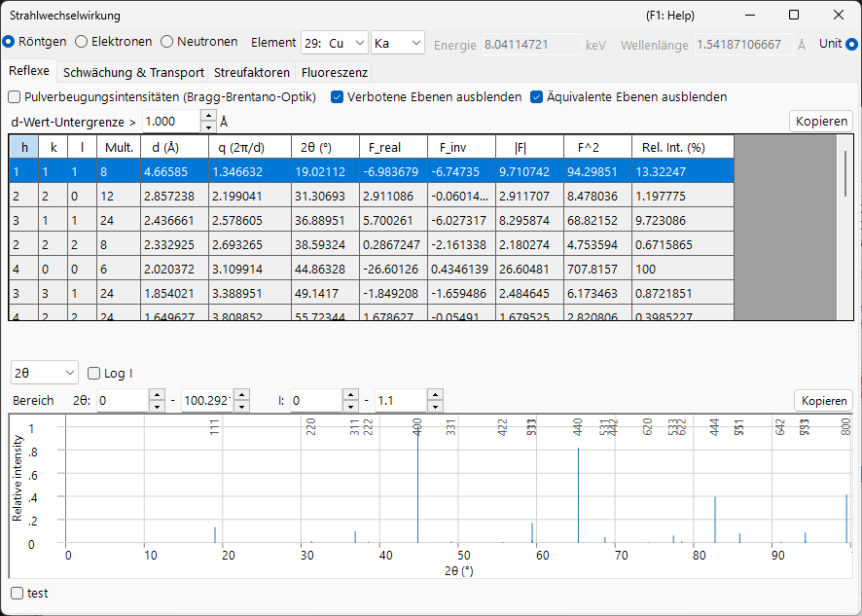Increase the 2θ range maximum

point(241,395)
